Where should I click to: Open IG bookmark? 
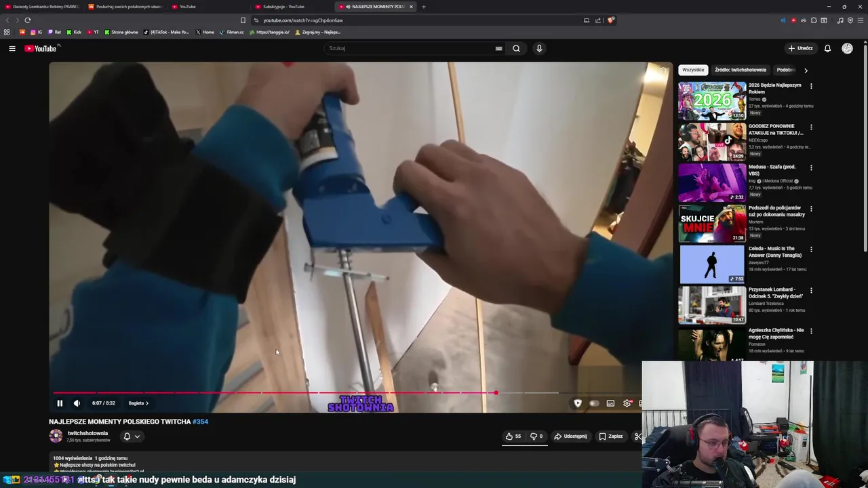(36, 32)
